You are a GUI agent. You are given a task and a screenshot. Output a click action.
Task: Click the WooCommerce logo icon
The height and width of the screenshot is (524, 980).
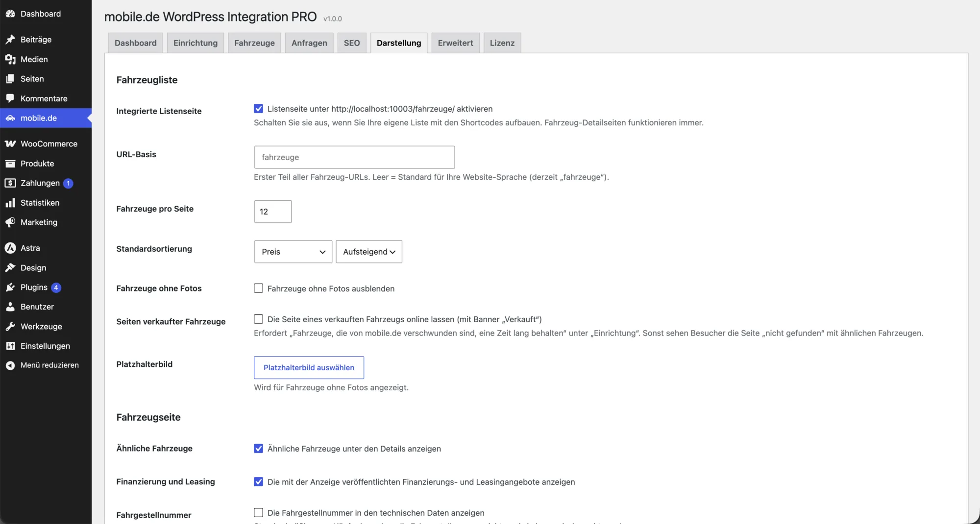pyautogui.click(x=10, y=144)
